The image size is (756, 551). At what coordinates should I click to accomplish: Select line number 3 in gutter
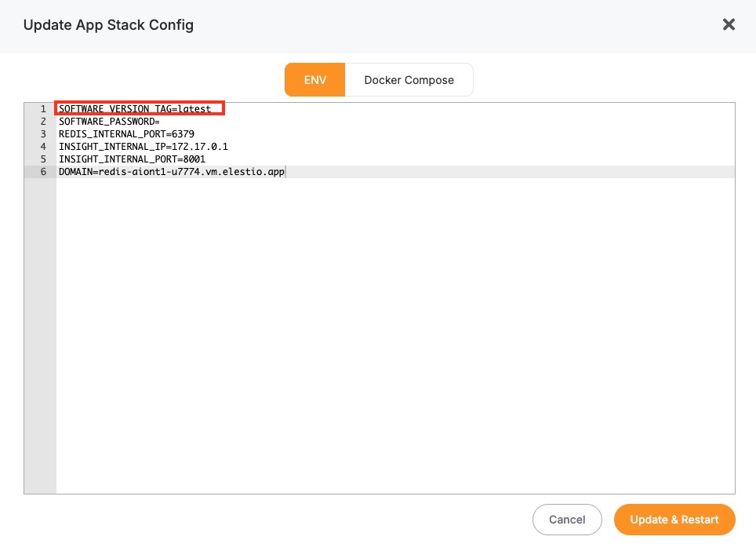point(42,134)
